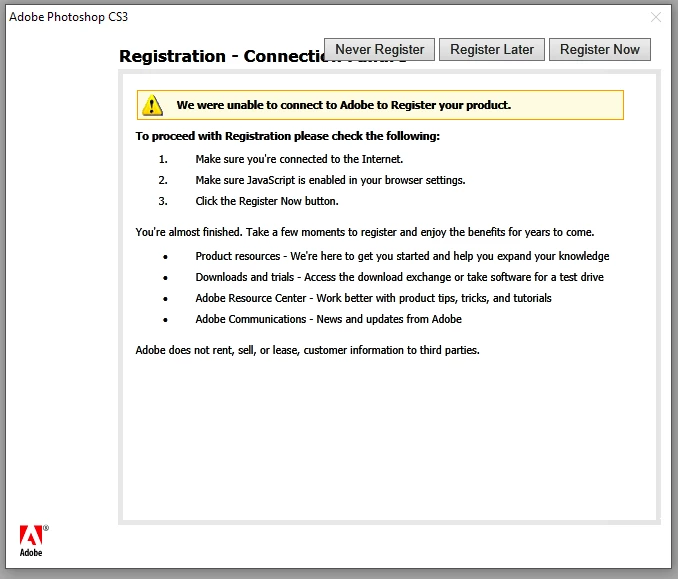Click the 'Click the Register Now button.' step
The height and width of the screenshot is (579, 678).
pos(267,201)
